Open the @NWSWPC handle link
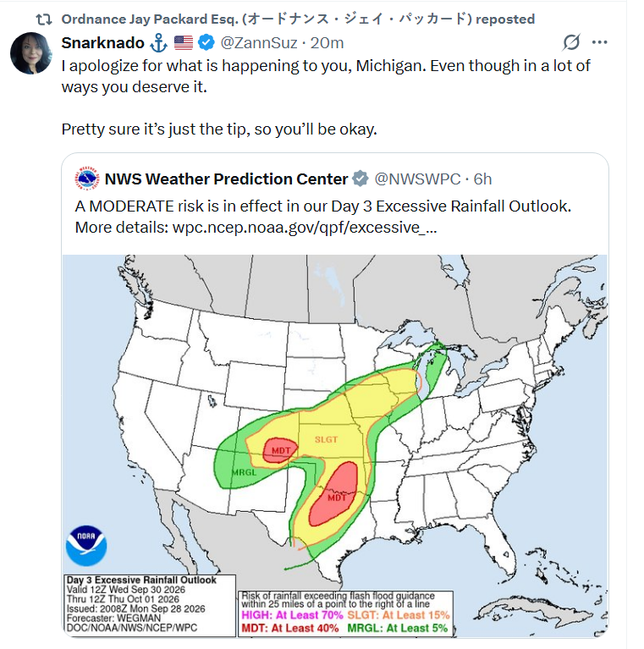644x649 pixels. [417, 179]
